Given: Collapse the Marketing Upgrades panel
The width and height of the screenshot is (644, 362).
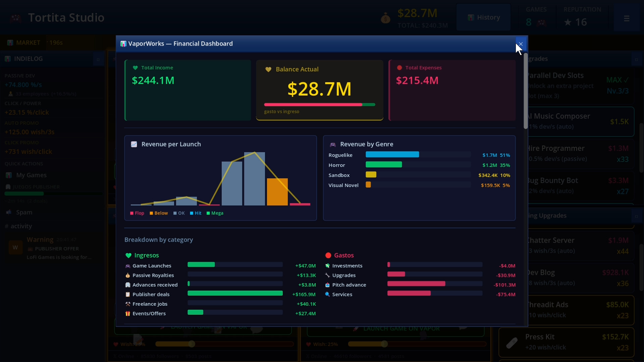Looking at the screenshot, I should click(x=636, y=216).
